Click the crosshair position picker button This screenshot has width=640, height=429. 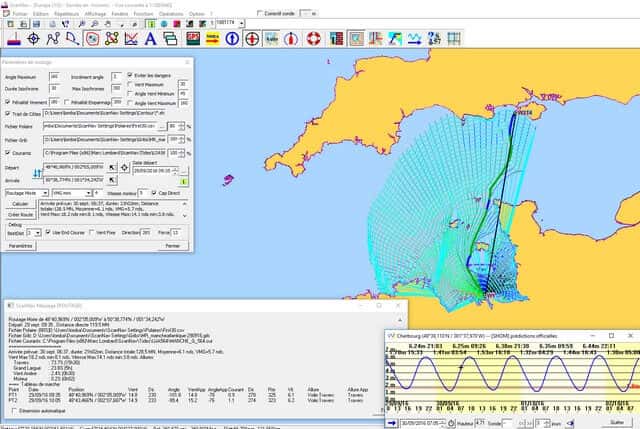[x=124, y=165]
